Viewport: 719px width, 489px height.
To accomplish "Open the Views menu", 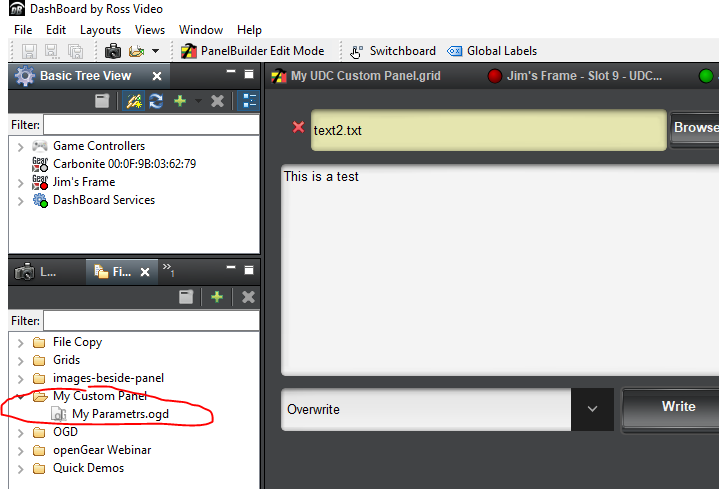I will point(150,30).
